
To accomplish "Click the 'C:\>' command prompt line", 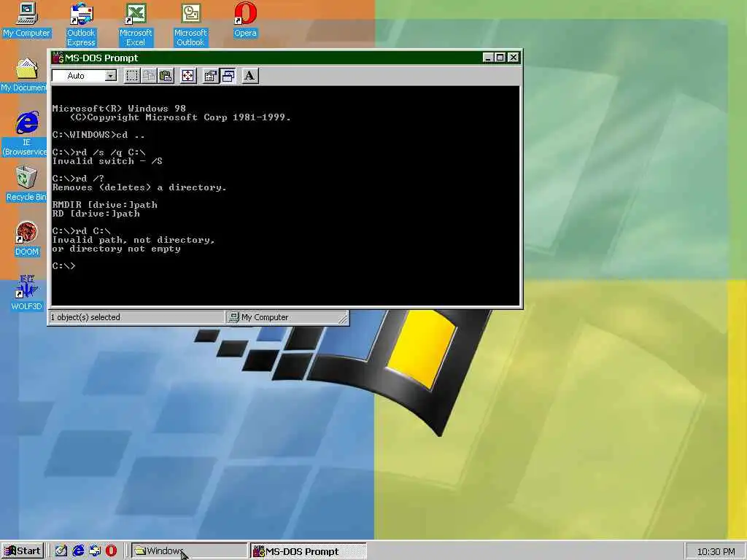I will coord(64,265).
